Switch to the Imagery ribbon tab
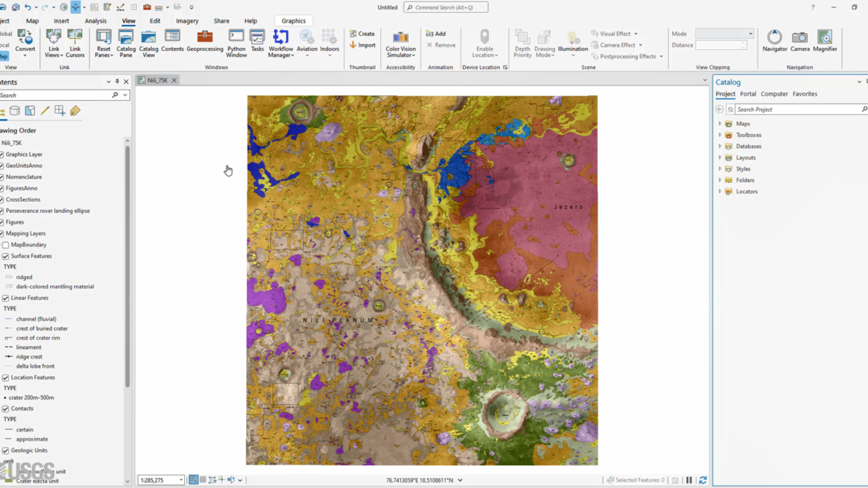This screenshot has width=868, height=488. 187,21
